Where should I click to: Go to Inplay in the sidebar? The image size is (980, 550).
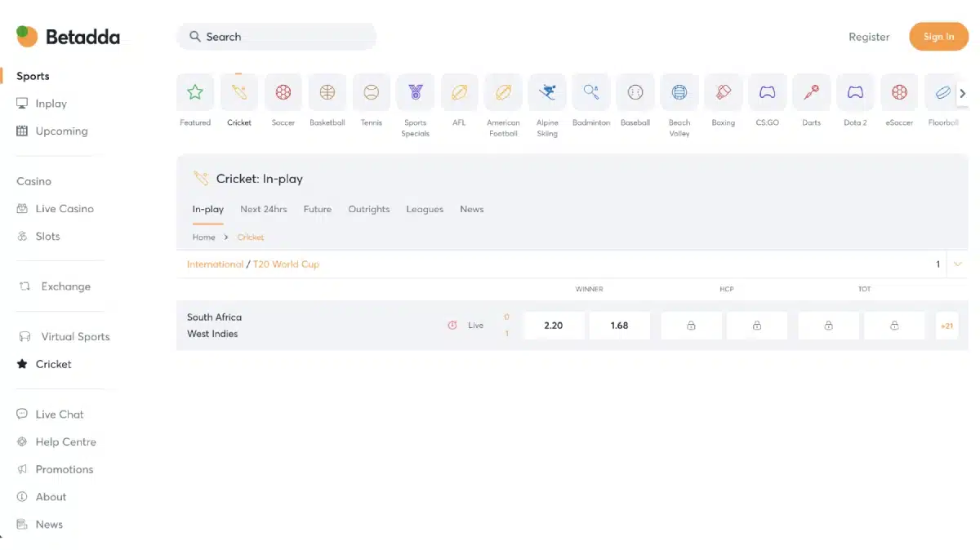[51, 104]
